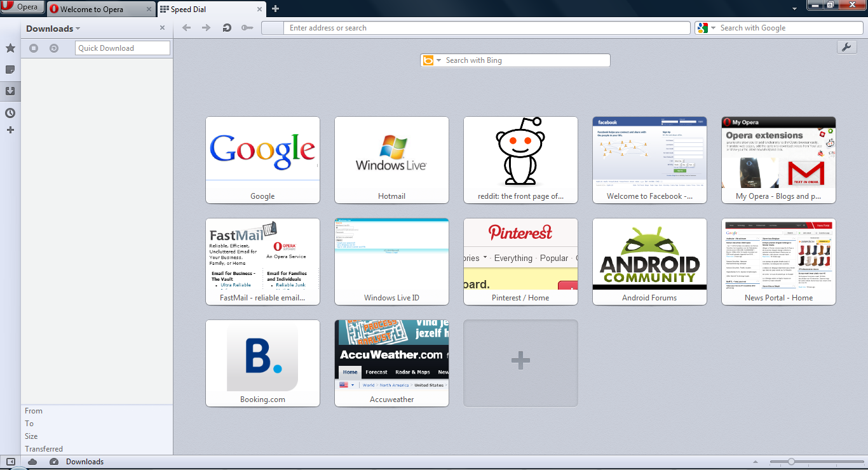Click the Size label in download details
This screenshot has width=868, height=470.
[x=31, y=436]
